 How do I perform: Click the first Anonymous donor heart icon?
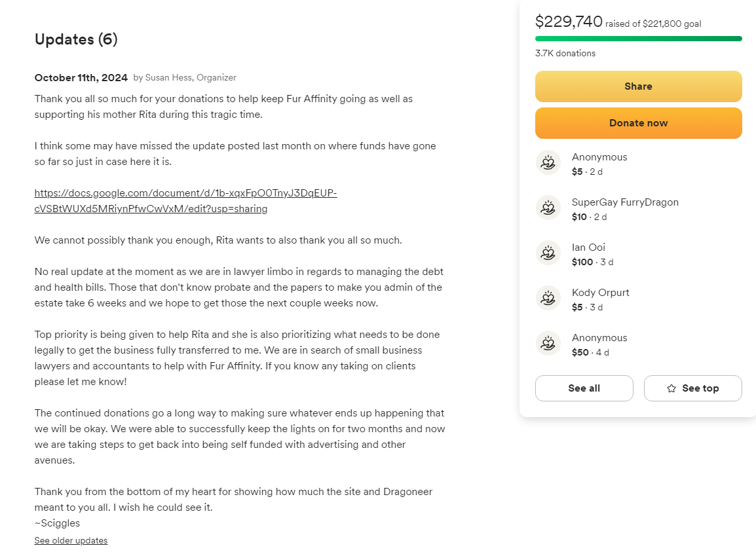548,163
